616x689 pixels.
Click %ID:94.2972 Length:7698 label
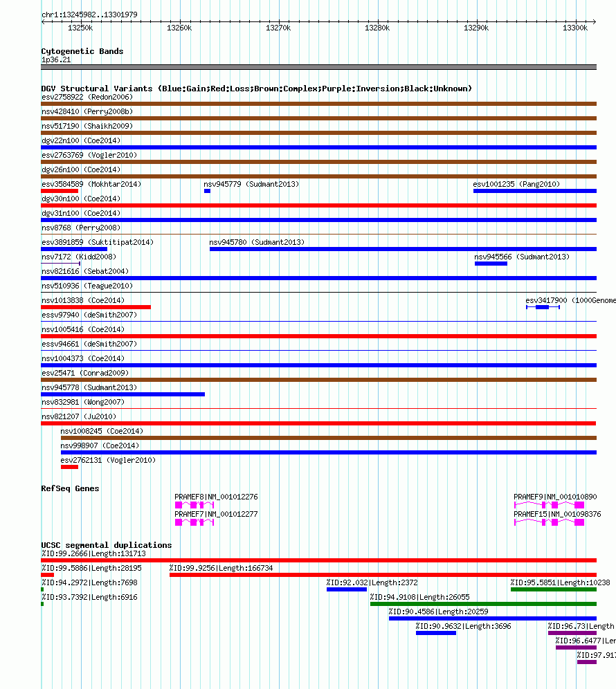point(89,582)
